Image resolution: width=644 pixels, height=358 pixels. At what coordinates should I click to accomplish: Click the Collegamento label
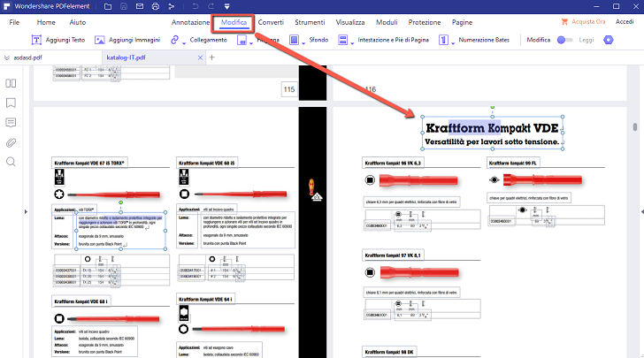tap(208, 40)
